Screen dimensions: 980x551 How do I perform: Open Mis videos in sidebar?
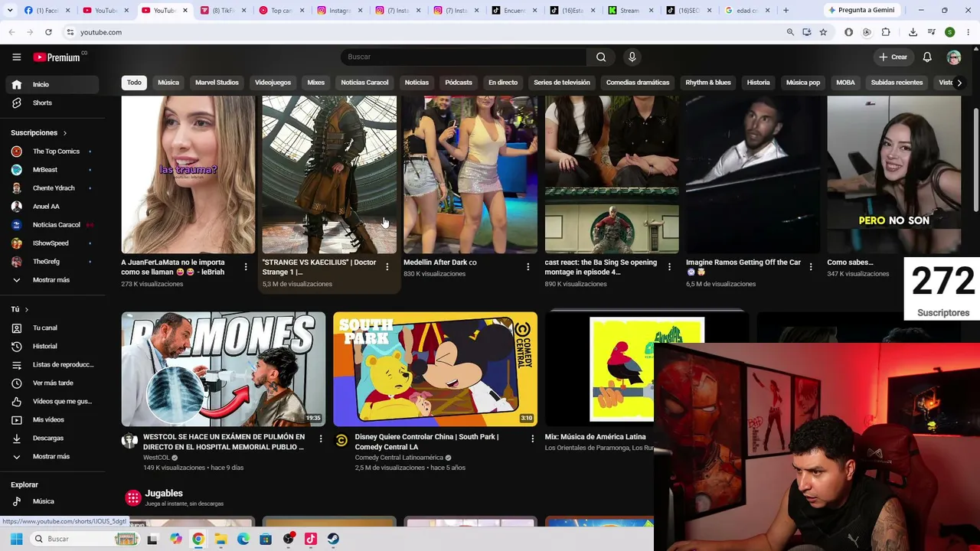click(51, 420)
